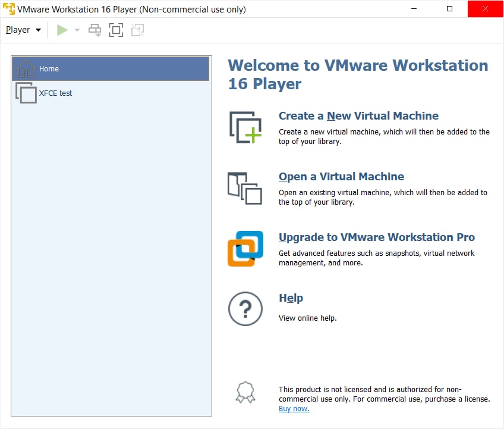This screenshot has height=429, width=504.
Task: Select Home in the library list
Action: pyautogui.click(x=111, y=68)
